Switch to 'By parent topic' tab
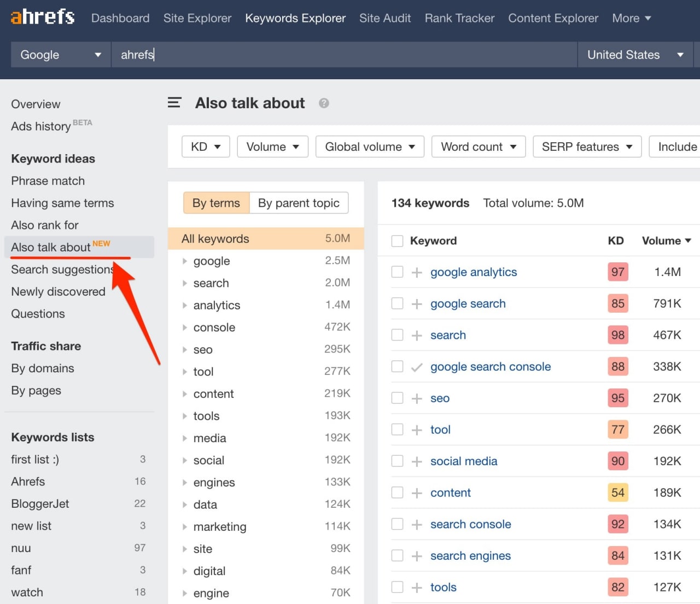 [x=299, y=203]
